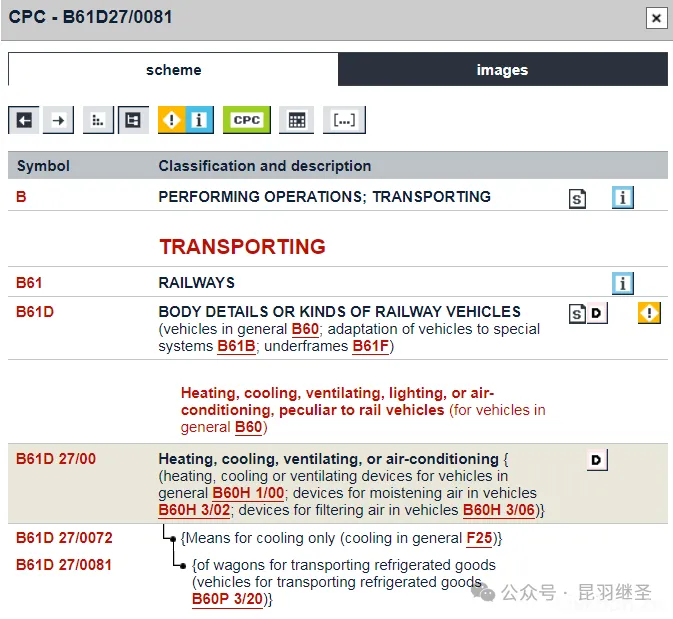The height and width of the screenshot is (619, 673).
Task: Open the table grid view icon
Action: click(x=296, y=120)
